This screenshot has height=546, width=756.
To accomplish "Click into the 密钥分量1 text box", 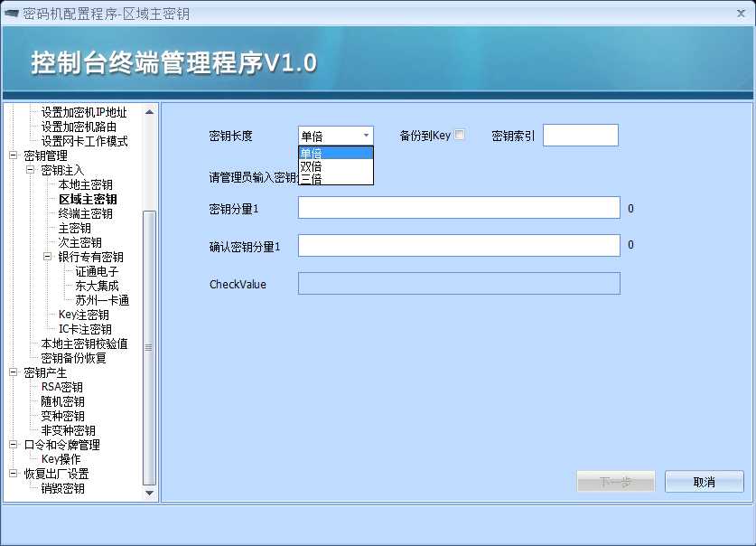I will coord(459,207).
